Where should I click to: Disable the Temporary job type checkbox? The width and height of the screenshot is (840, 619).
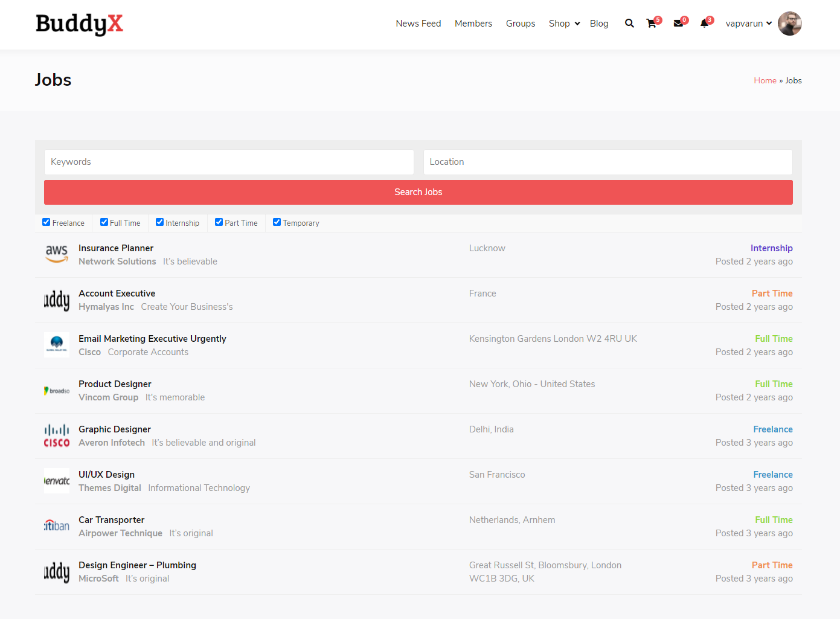277,222
